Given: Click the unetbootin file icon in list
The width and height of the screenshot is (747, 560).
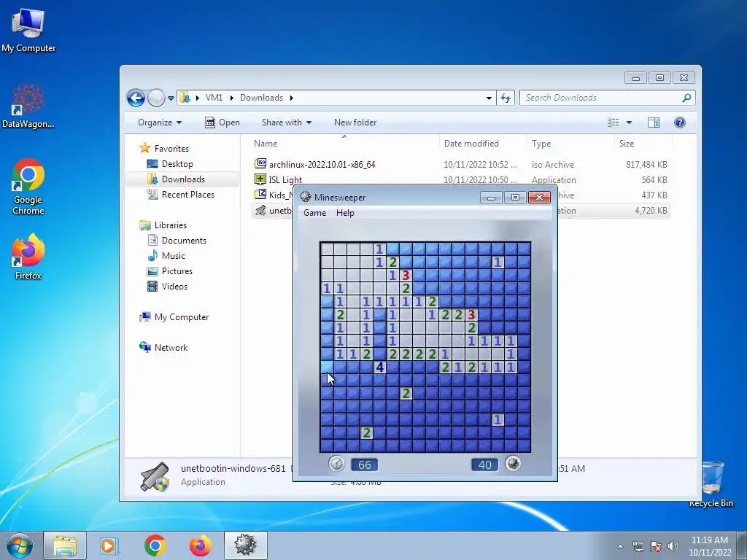Looking at the screenshot, I should coord(260,210).
